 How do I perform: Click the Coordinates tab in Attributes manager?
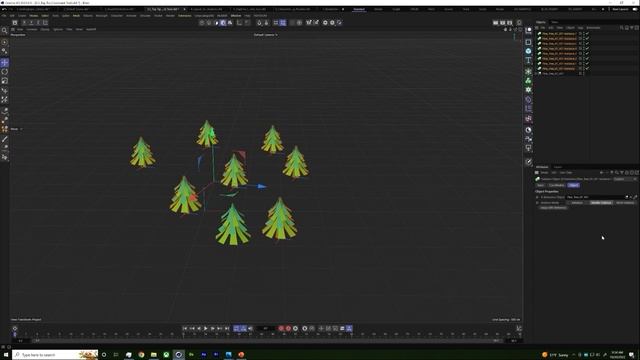pyautogui.click(x=556, y=185)
